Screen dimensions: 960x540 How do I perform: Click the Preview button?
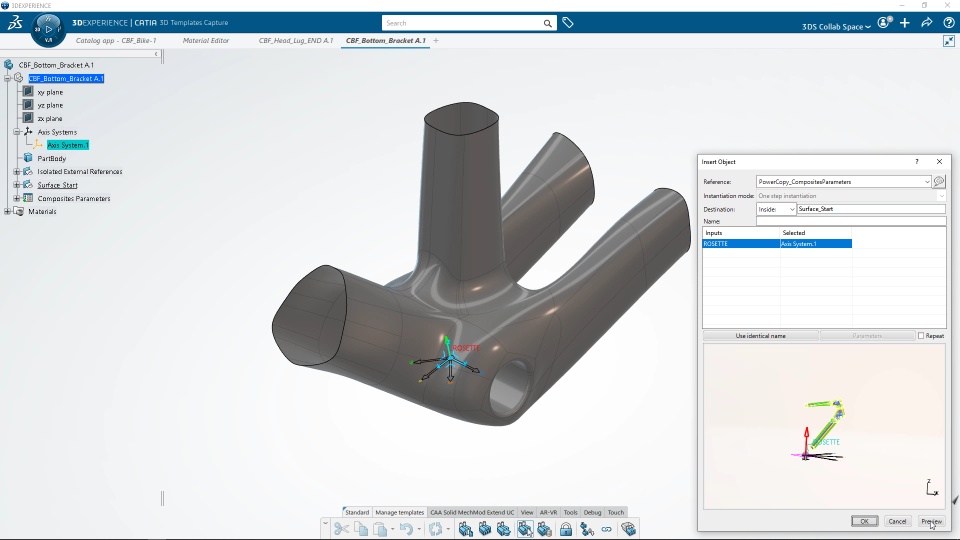pos(931,521)
